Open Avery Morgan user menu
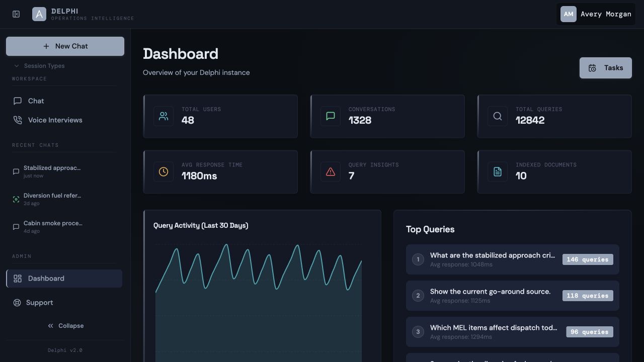Viewport: 644px width, 362px height. click(x=596, y=14)
